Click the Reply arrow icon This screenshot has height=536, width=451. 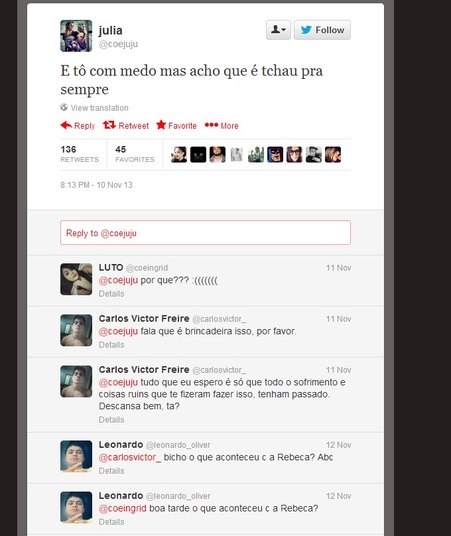[x=66, y=125]
